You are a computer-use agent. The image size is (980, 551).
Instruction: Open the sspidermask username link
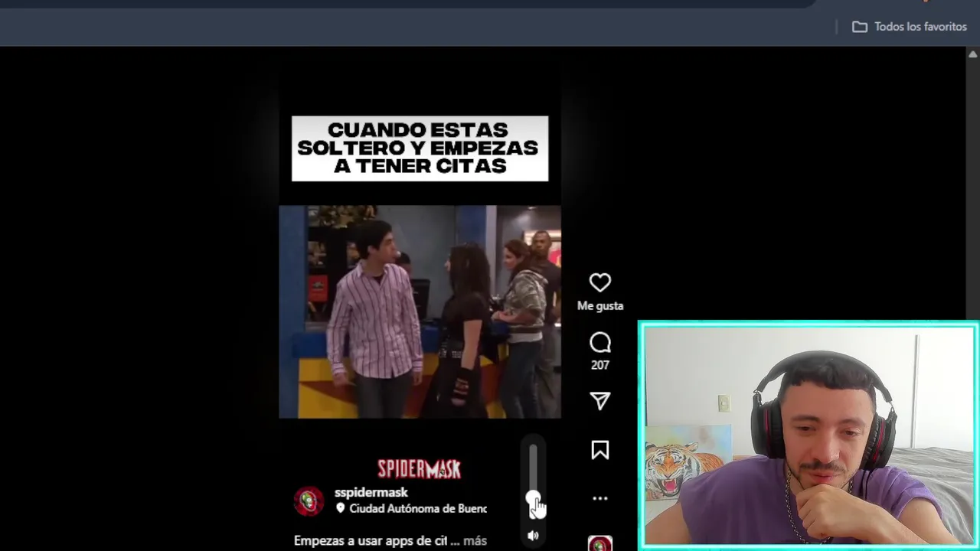click(371, 492)
